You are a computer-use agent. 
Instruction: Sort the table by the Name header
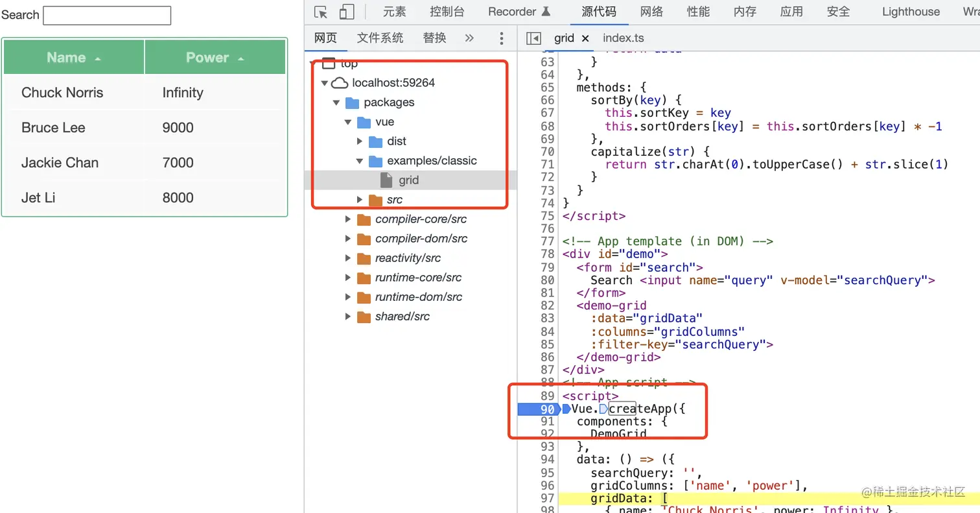point(74,58)
